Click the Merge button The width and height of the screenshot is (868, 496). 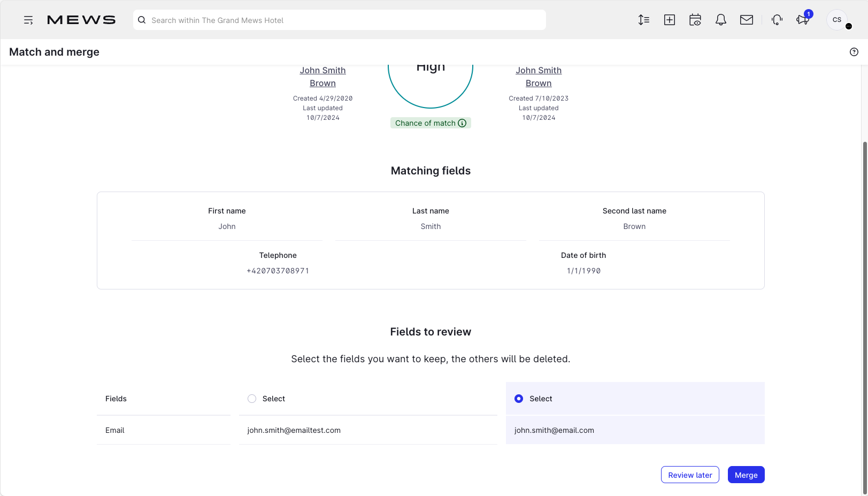point(746,475)
